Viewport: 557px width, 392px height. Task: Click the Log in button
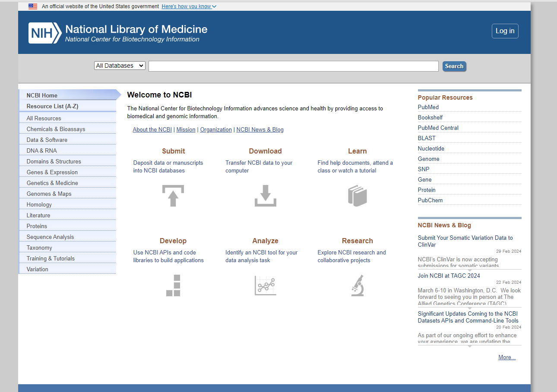pyautogui.click(x=505, y=31)
